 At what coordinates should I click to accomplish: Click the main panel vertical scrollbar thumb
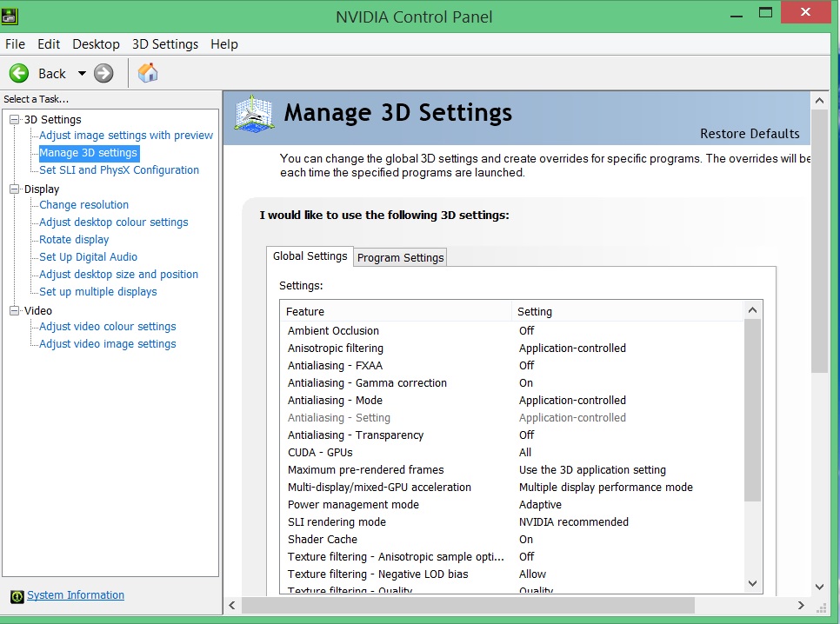point(819,242)
